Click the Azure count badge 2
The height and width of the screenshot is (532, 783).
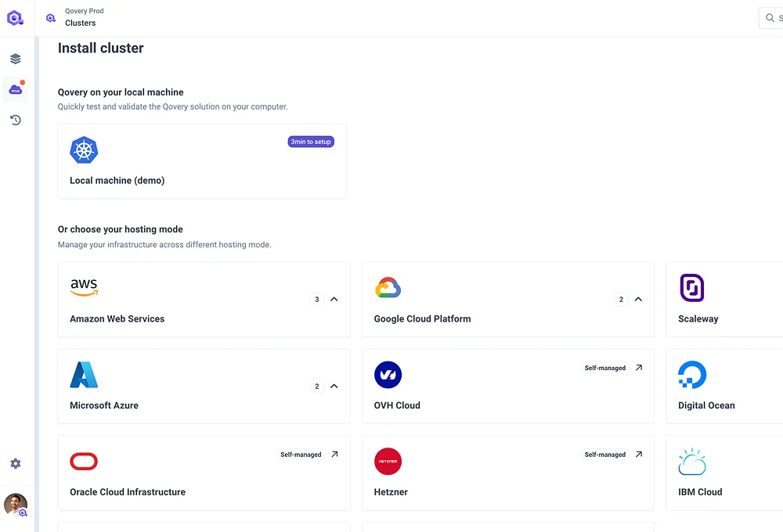[317, 386]
